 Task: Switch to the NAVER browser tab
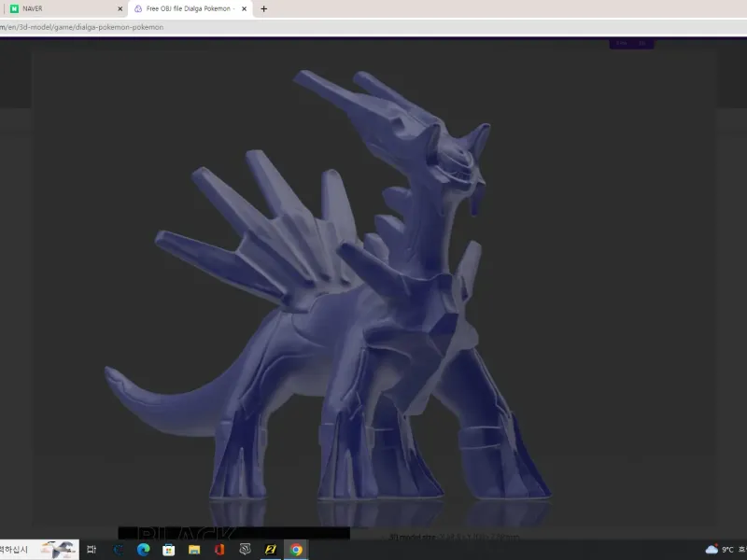65,8
